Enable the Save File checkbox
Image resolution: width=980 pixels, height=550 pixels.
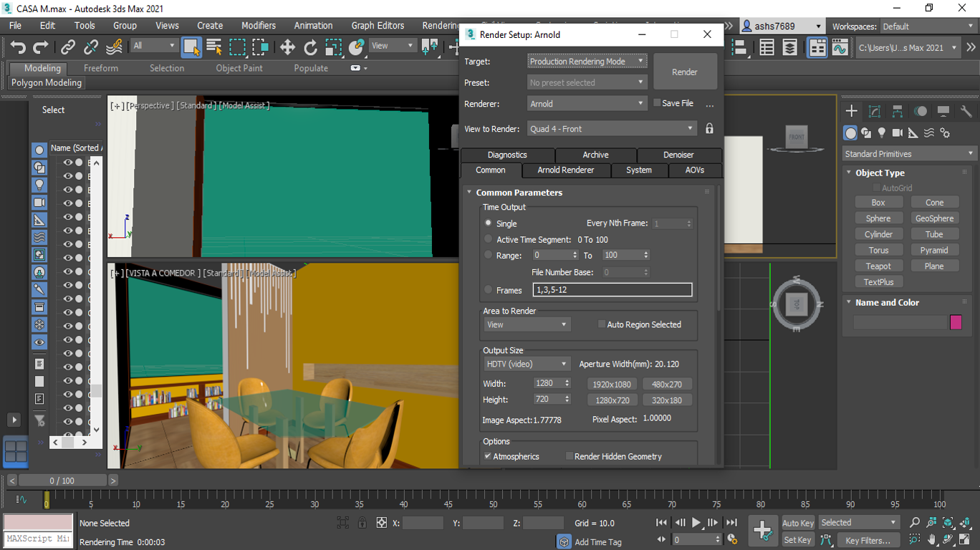coord(656,103)
